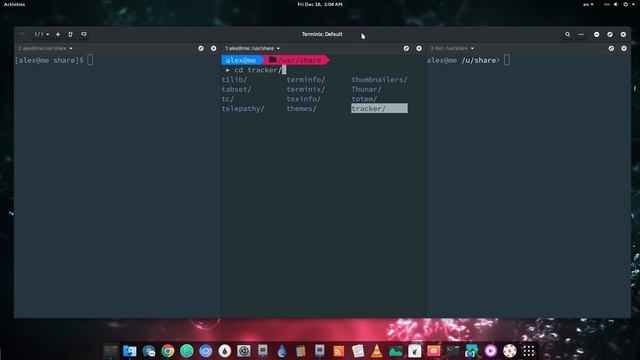
Task: Open the green circle dock icon
Action: (187, 351)
